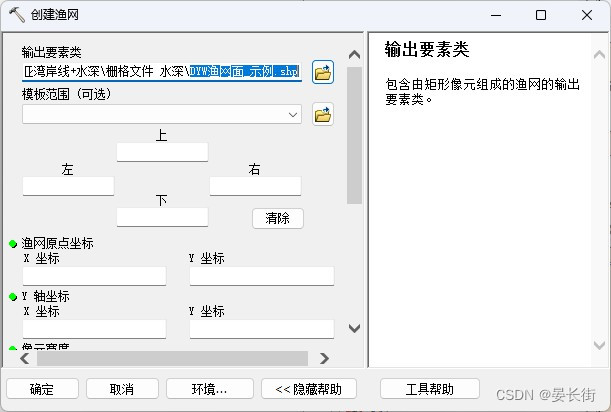Image resolution: width=611 pixels, height=412 pixels.
Task: Click the 渔网原点坐标 required indicator dot
Action: point(13,244)
